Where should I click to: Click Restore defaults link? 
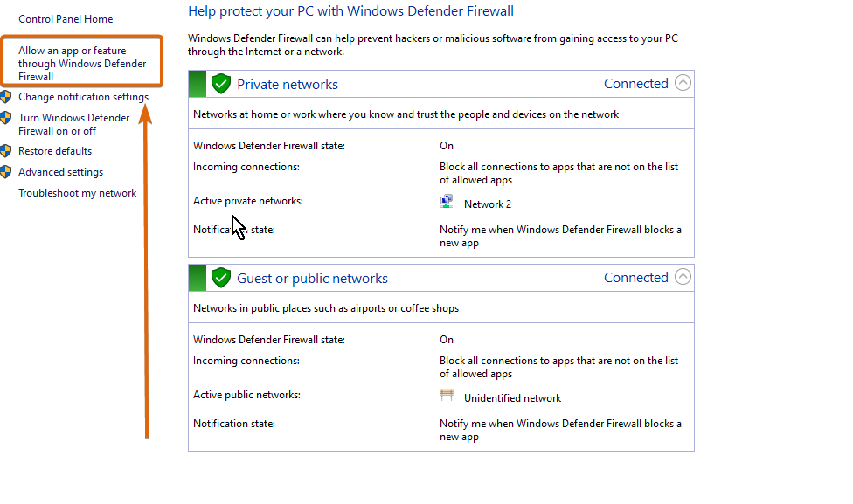tap(55, 151)
